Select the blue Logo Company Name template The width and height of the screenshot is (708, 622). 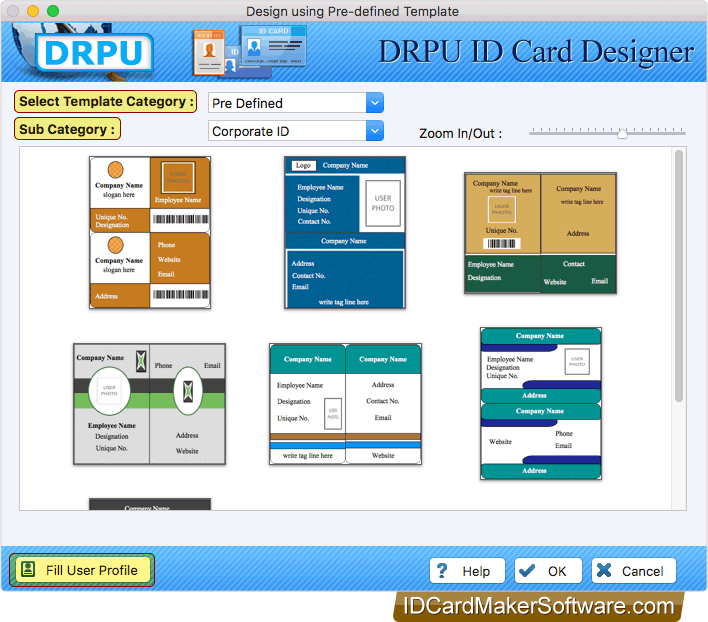click(345, 232)
